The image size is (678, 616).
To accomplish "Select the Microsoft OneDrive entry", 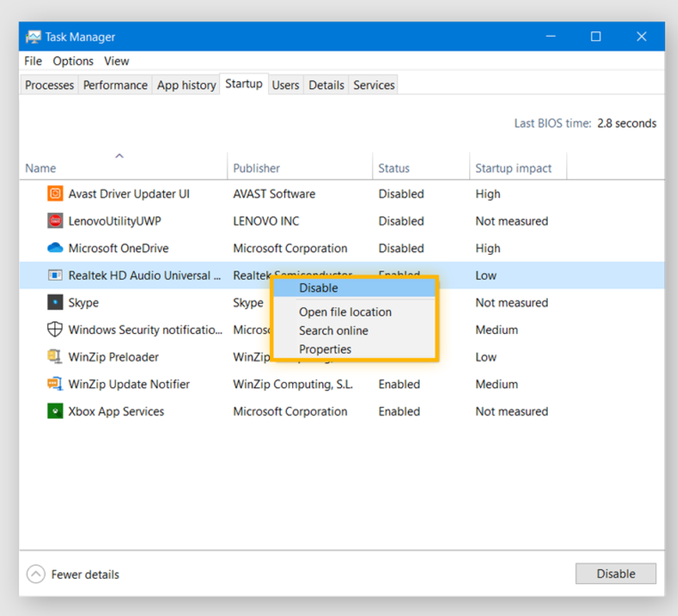I will 342,248.
